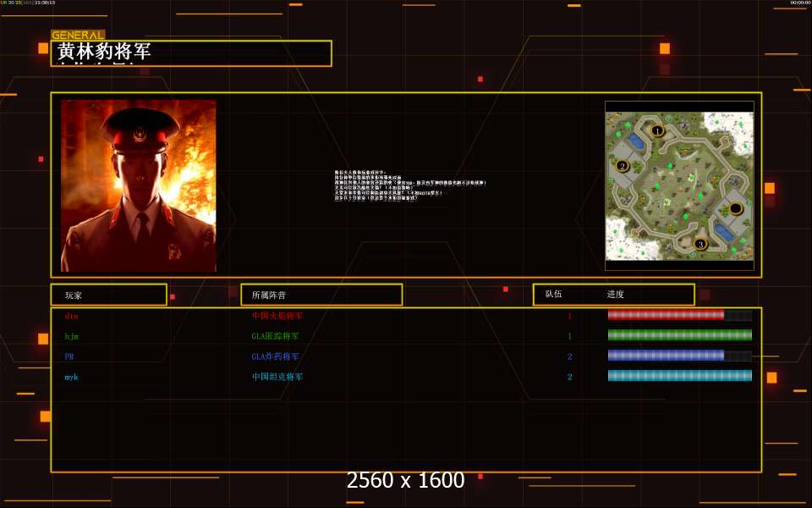Click the PR player's blue progress bar
The width and height of the screenshot is (812, 508).
[679, 356]
